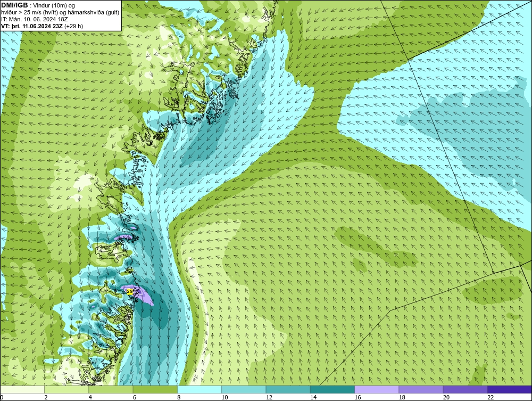Image resolution: width=532 pixels, height=401 pixels.
Task: Click the 'hviður > 25 m/s' legend line
Action: pos(60,13)
